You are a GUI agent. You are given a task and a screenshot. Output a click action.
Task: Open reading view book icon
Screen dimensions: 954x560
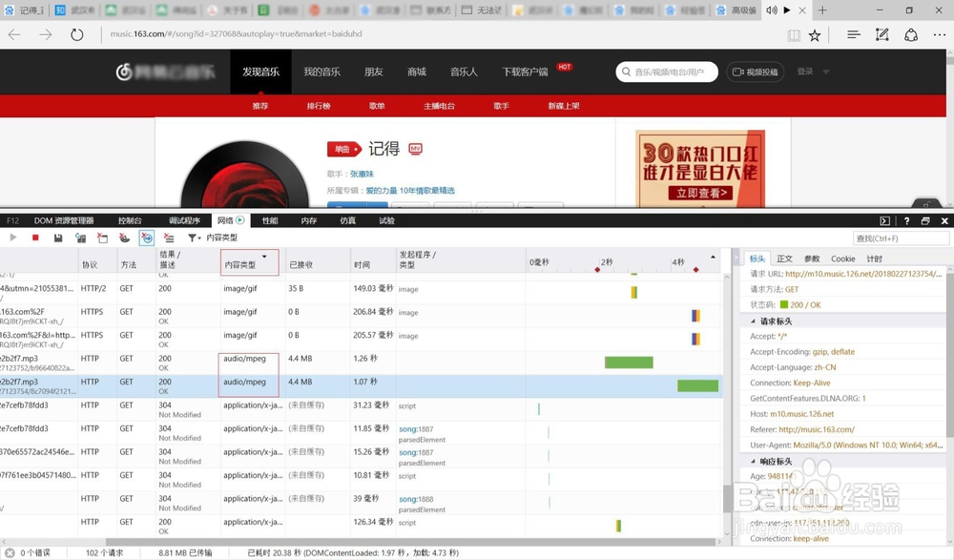[794, 35]
